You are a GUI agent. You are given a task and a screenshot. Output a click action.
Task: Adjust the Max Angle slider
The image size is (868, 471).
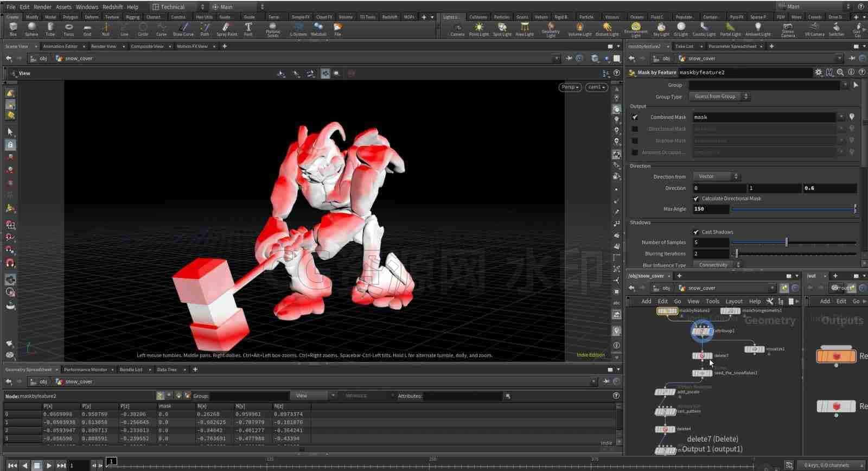[x=794, y=209]
